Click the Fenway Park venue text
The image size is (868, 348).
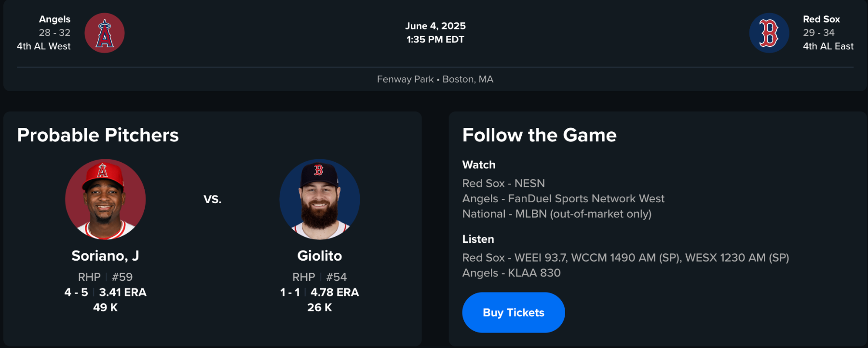pyautogui.click(x=405, y=79)
